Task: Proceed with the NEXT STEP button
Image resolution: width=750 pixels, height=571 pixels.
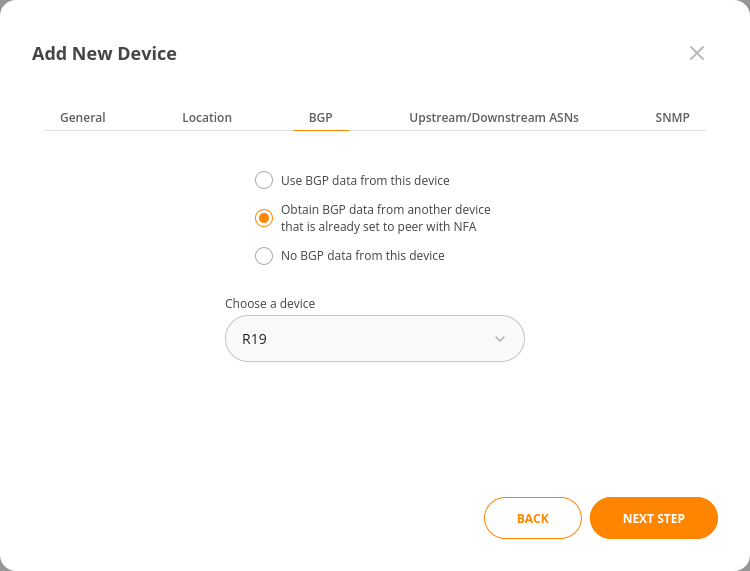Action: coord(653,518)
